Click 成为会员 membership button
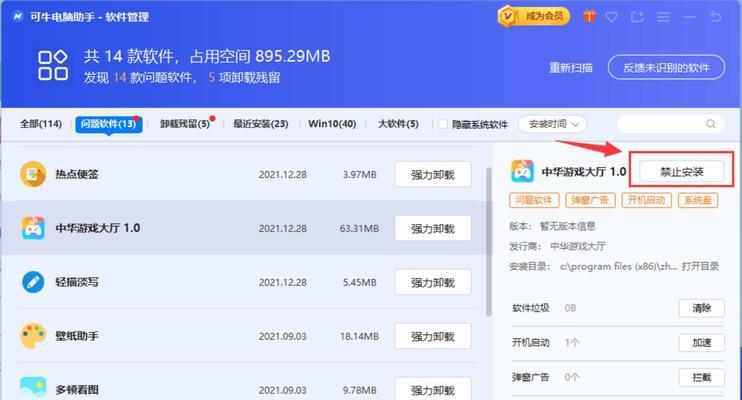 534,17
